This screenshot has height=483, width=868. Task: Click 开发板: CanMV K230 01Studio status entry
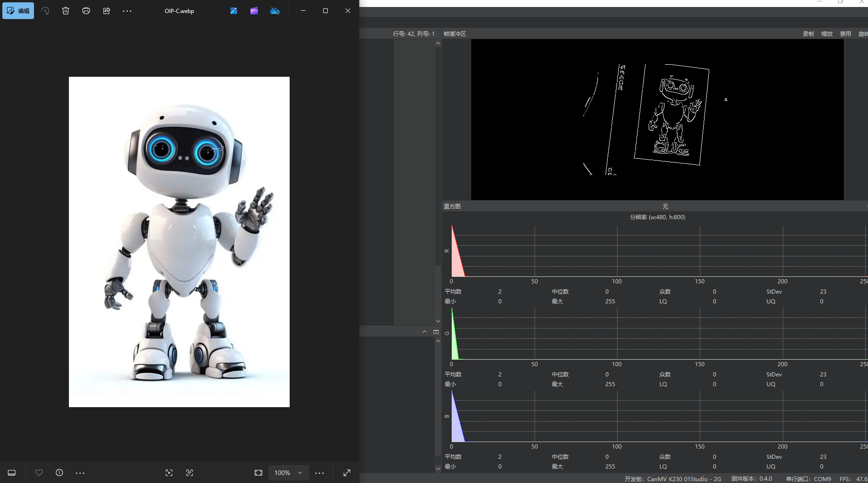click(673, 479)
